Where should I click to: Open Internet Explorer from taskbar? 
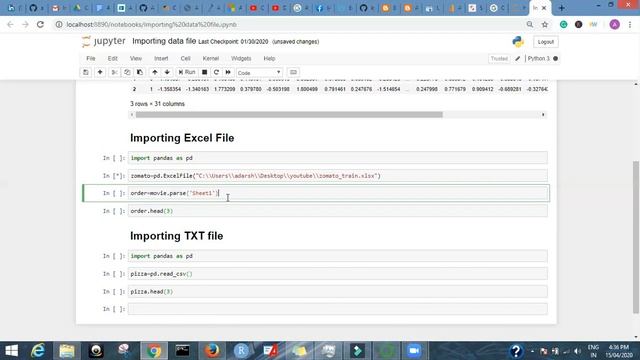[x=38, y=351]
